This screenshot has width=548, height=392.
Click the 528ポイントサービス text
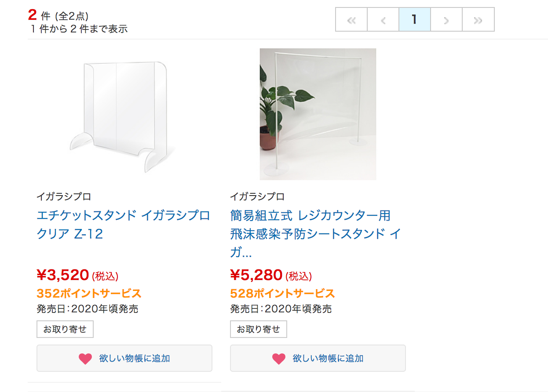tap(282, 293)
